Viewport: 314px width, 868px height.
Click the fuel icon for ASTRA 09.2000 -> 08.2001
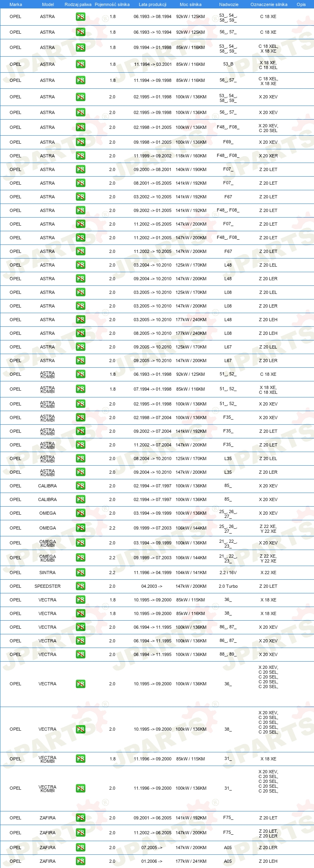[80, 169]
